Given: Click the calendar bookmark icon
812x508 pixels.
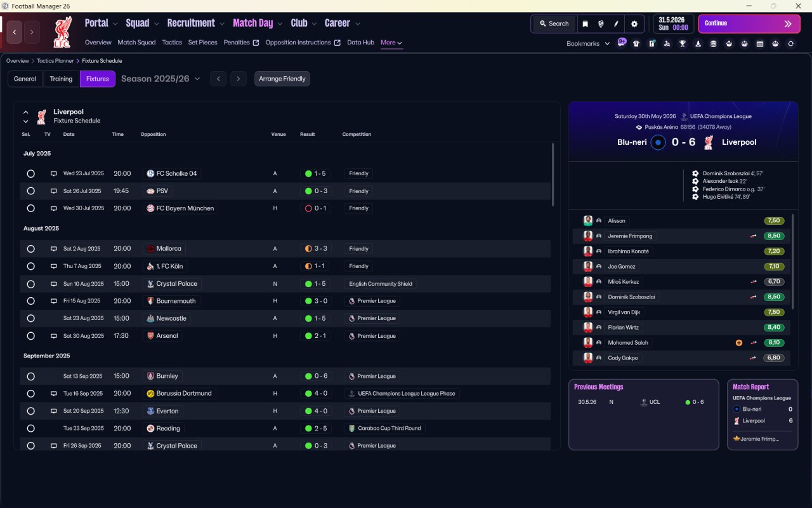Looking at the screenshot, I should pos(760,44).
